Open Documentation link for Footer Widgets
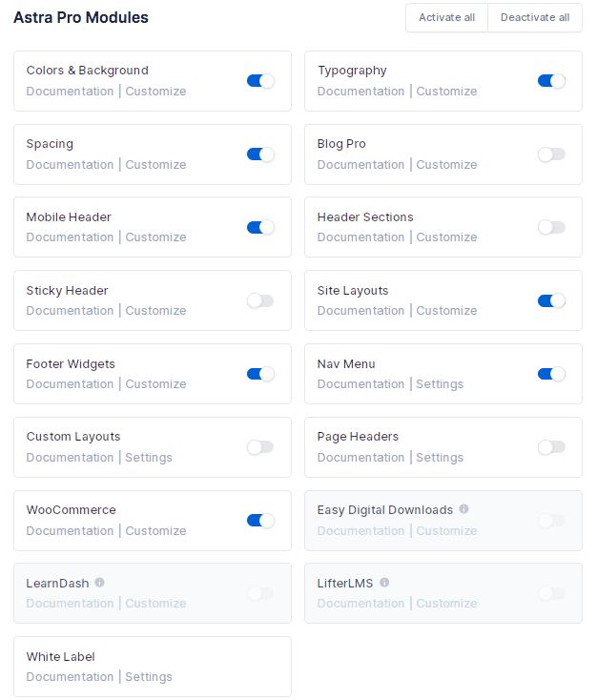Viewport: 597px width, 700px height. click(x=70, y=384)
